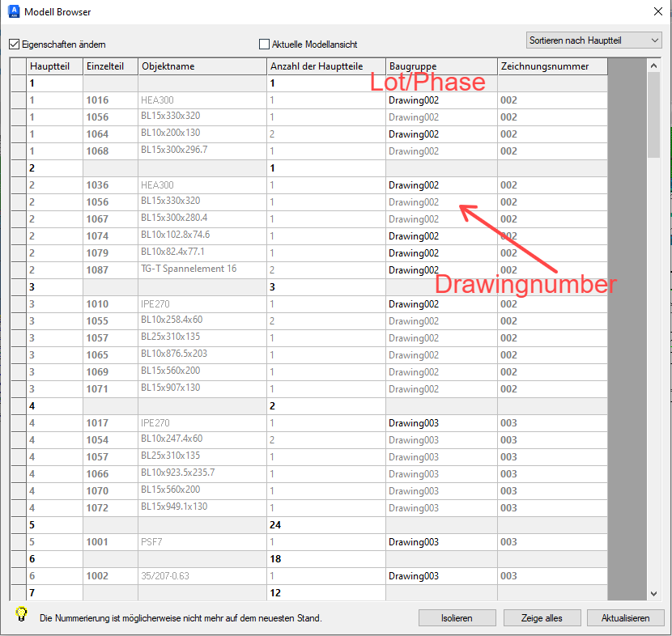
Task: Select the PSF7 row under Hauptteil 5
Action: pos(202,542)
